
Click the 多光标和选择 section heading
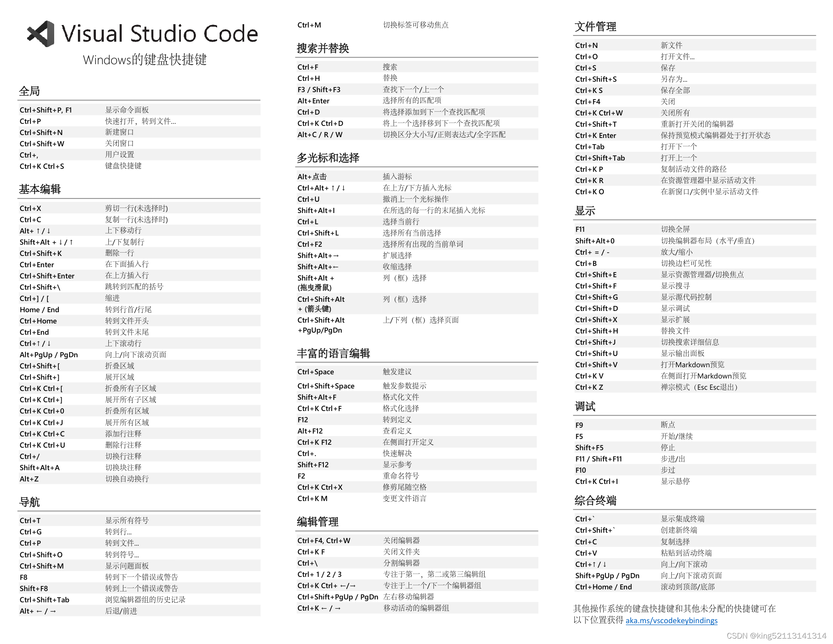pyautogui.click(x=328, y=158)
